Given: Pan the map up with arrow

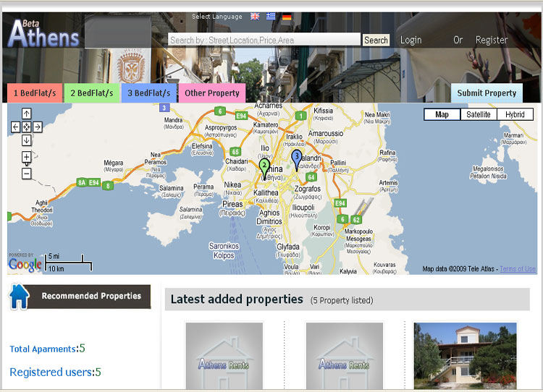Looking at the screenshot, I should (27, 114).
